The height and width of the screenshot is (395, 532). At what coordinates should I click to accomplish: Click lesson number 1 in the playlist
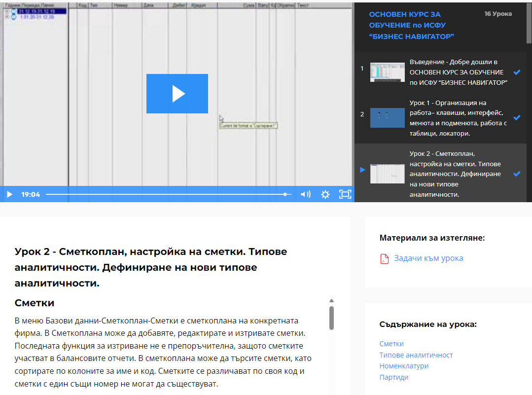tap(362, 68)
